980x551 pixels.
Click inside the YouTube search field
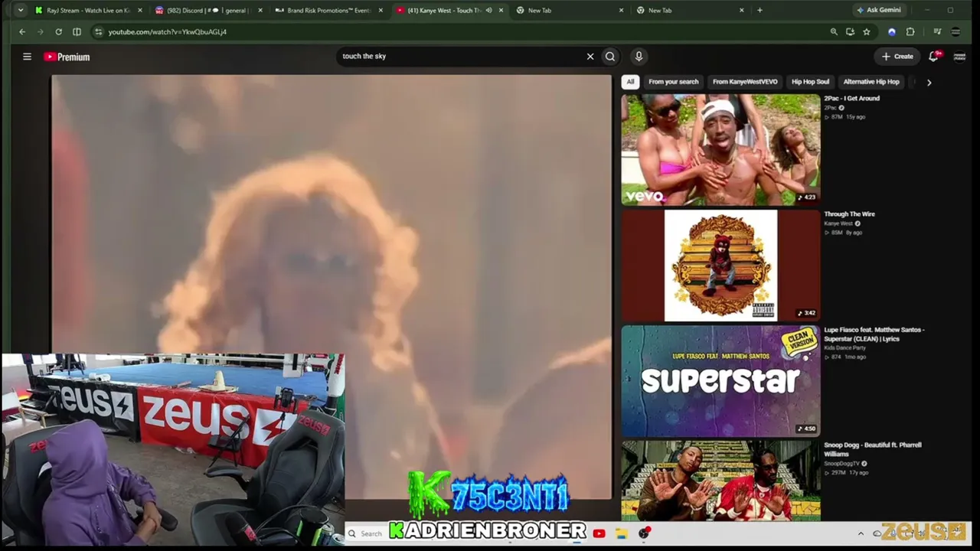click(462, 57)
